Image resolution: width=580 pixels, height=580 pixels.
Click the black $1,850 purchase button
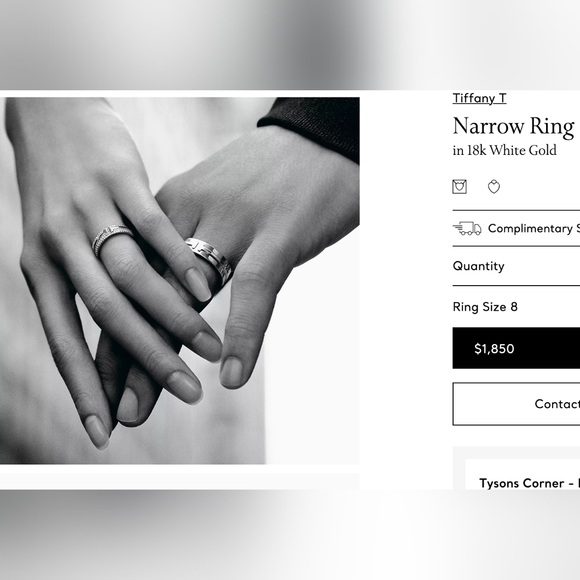pyautogui.click(x=516, y=348)
